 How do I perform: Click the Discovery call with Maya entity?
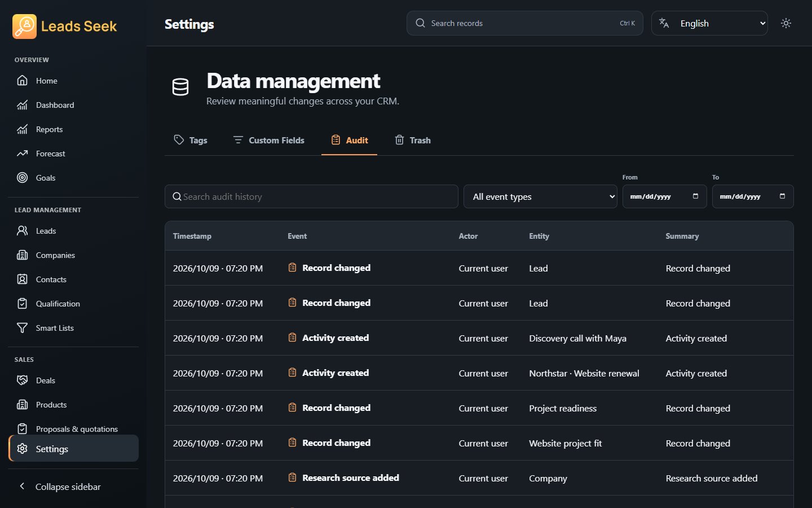click(578, 338)
